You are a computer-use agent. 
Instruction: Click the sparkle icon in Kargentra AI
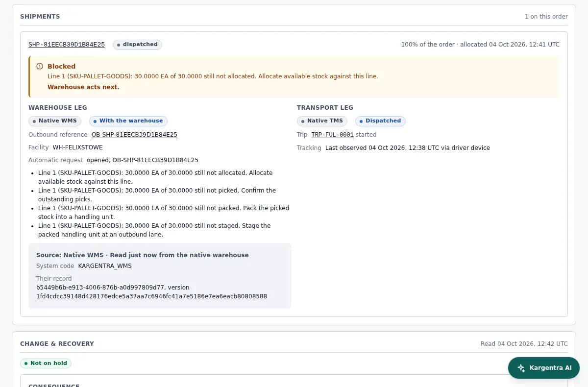click(521, 368)
